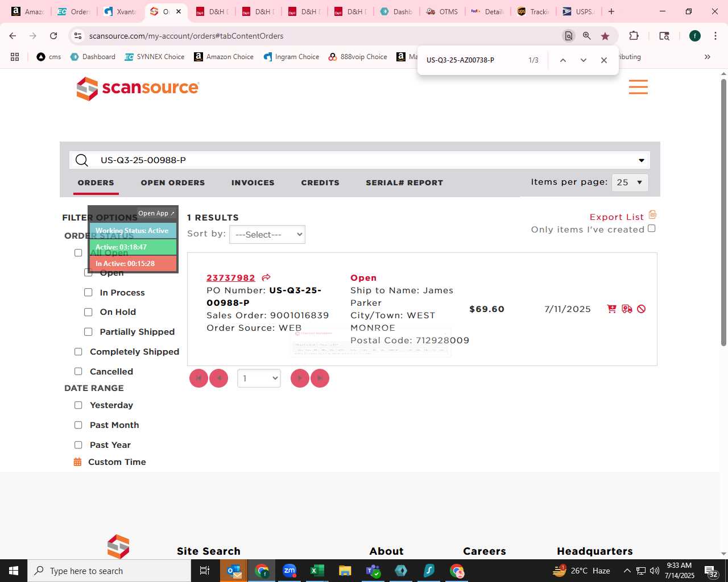Expand the search box dropdown arrow
Image resolution: width=728 pixels, height=582 pixels.
click(x=642, y=160)
